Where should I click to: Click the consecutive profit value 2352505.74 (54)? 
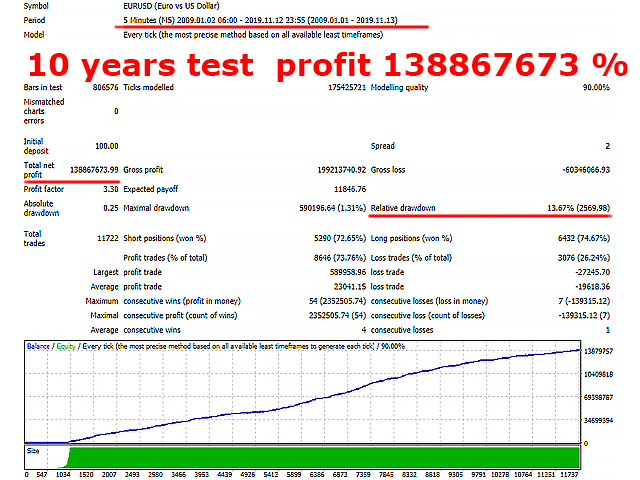(x=338, y=316)
